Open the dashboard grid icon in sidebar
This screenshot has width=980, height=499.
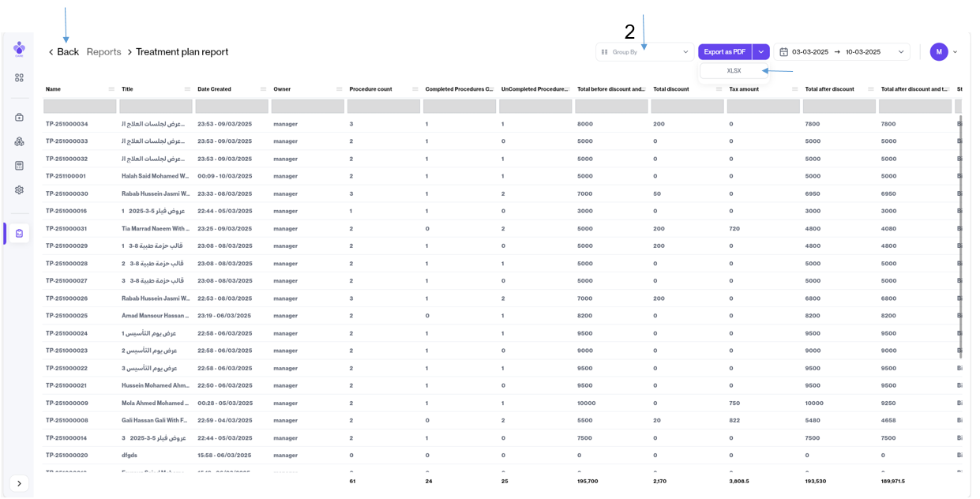coord(19,78)
